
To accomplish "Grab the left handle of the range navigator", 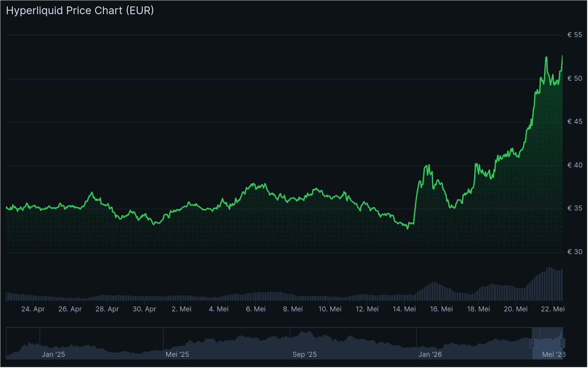I will [532, 343].
